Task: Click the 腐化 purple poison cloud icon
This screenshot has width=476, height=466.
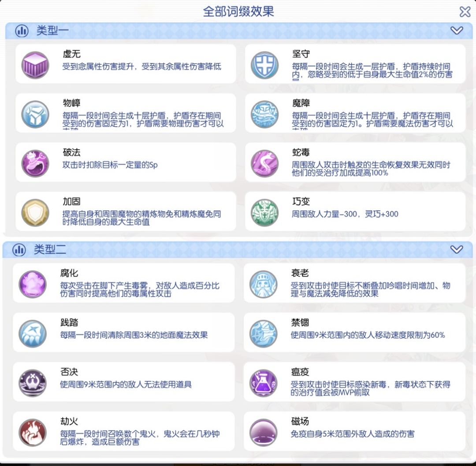Action: (33, 284)
